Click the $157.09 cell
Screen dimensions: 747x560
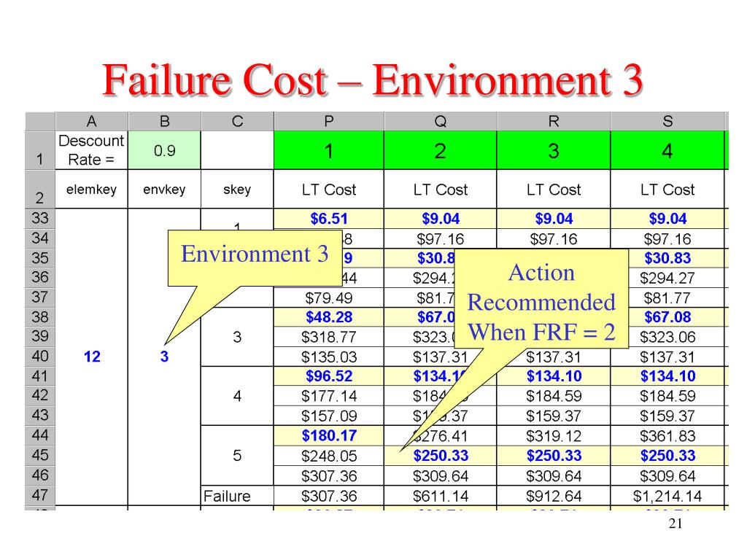tap(329, 416)
